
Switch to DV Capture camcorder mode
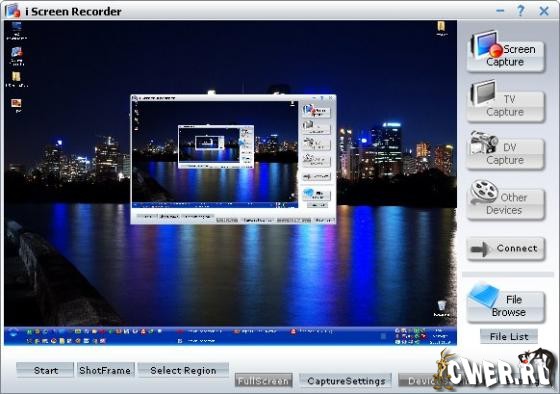505,151
